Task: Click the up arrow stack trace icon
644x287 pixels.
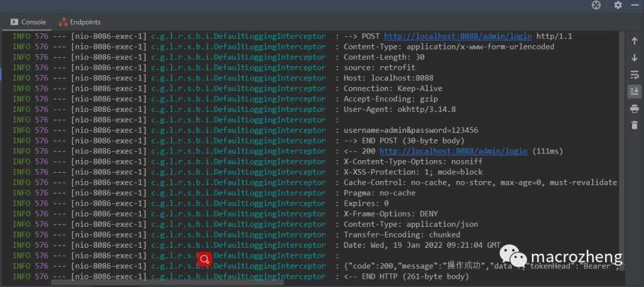Action: pyautogui.click(x=634, y=41)
